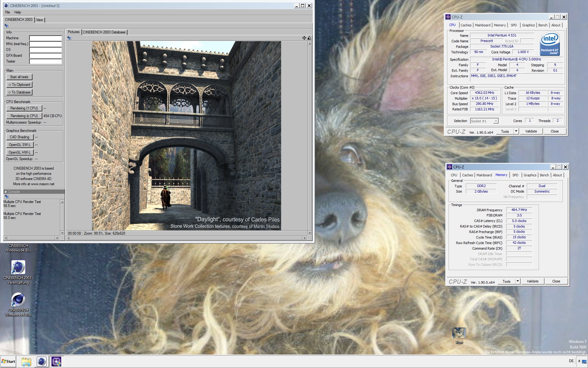Run OpenGL SW-L benchmark
Image resolution: width=588 pixels, height=368 pixels.
pyautogui.click(x=20, y=145)
